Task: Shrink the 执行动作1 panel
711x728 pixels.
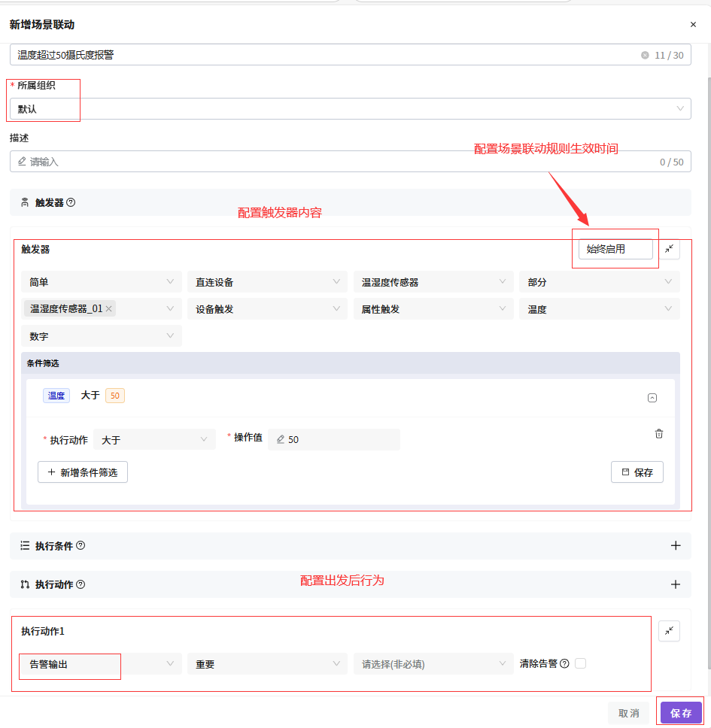Action: (x=669, y=631)
